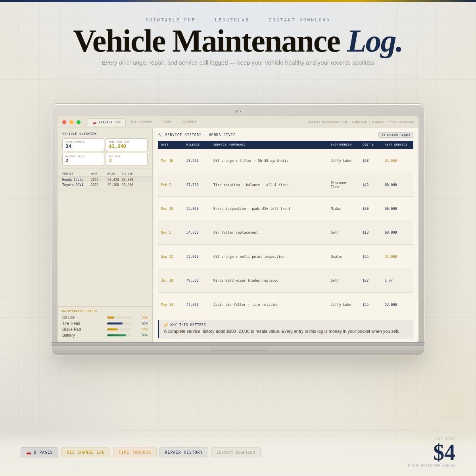
Task: Click the 55,000 next service value
Action: 391,257
